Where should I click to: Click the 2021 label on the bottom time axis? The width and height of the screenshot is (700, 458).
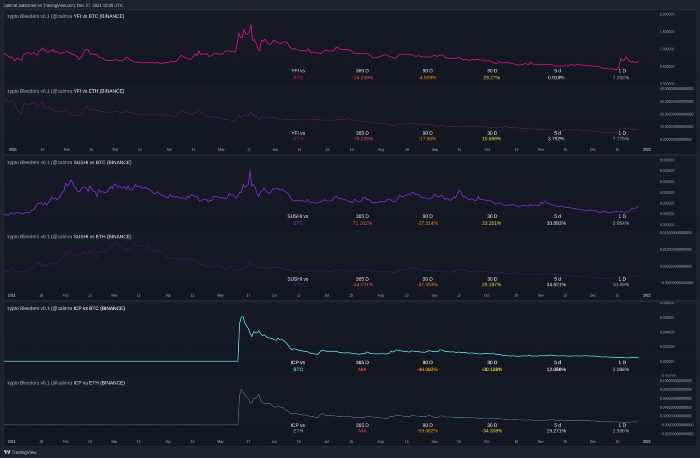coord(12,441)
